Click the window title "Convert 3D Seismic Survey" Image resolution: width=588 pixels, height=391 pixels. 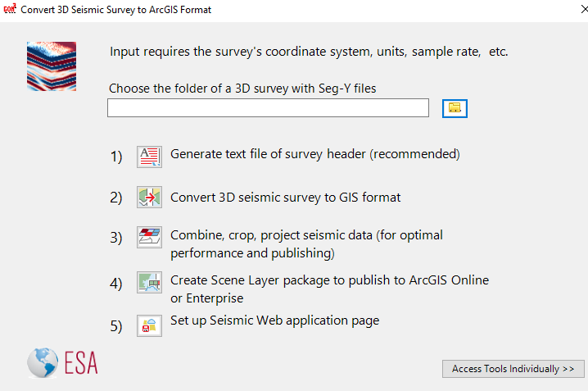coord(115,10)
